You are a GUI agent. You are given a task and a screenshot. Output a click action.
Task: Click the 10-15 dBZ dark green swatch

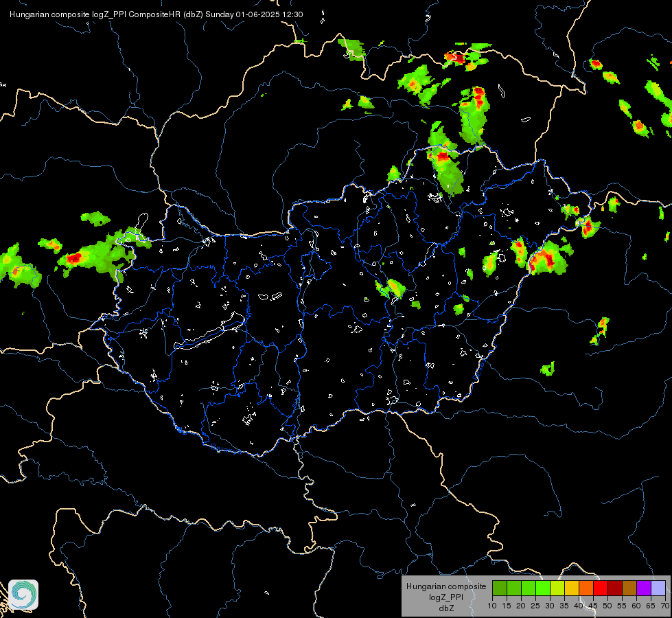tap(500, 588)
